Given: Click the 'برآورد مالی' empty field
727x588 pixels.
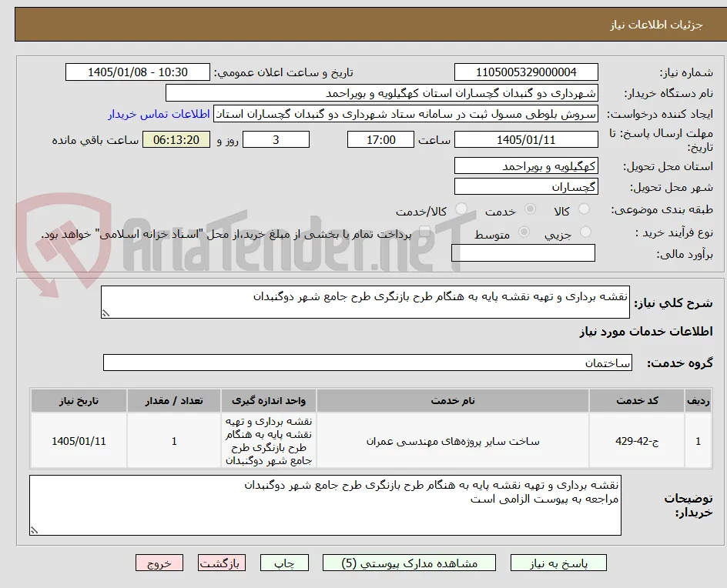Looking at the screenshot, I should tap(523, 253).
